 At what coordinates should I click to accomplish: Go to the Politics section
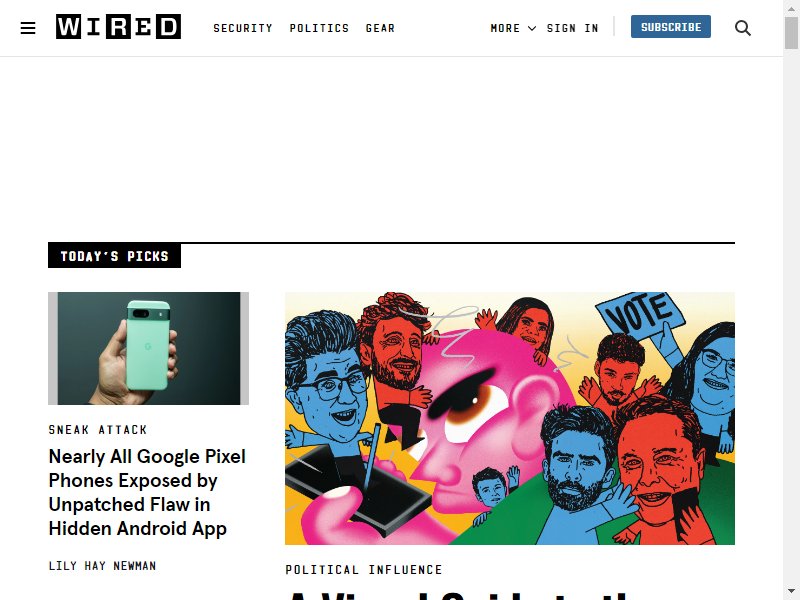[x=319, y=28]
